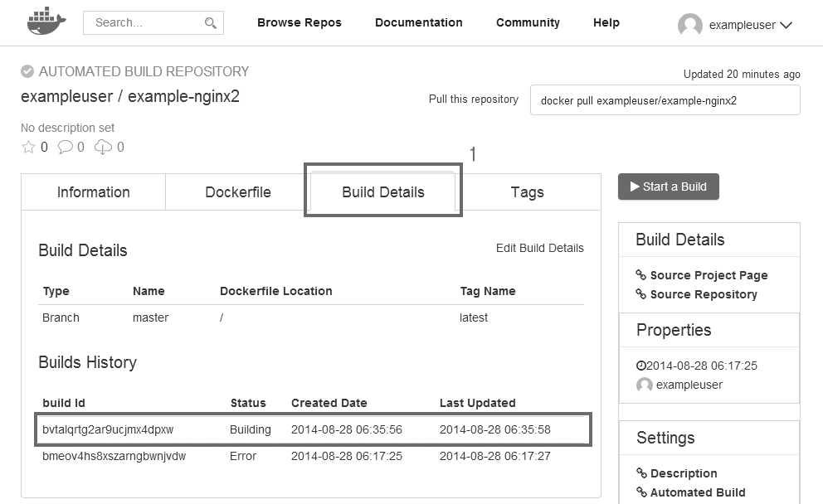
Task: Click the star icon to star repository
Action: coord(28,148)
